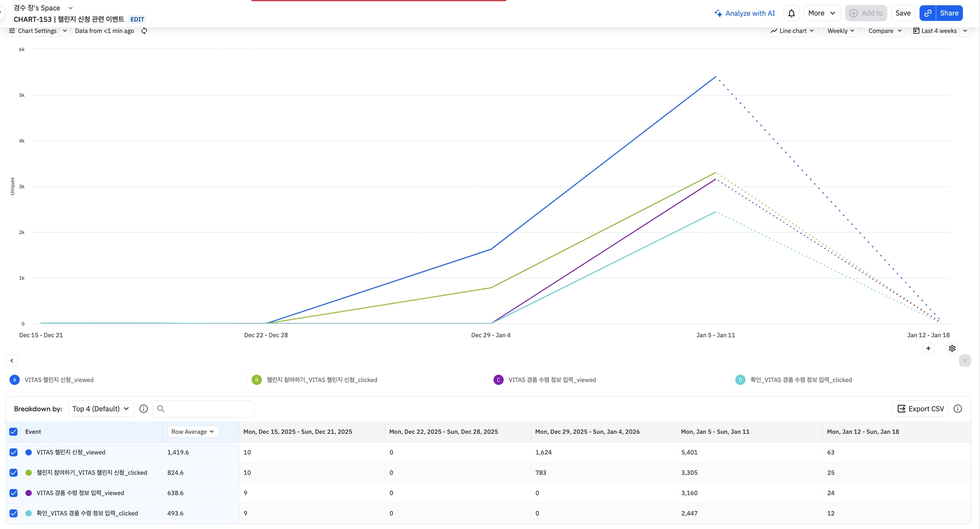Open the More menu
Image resolution: width=980 pixels, height=529 pixels.
[x=822, y=13]
